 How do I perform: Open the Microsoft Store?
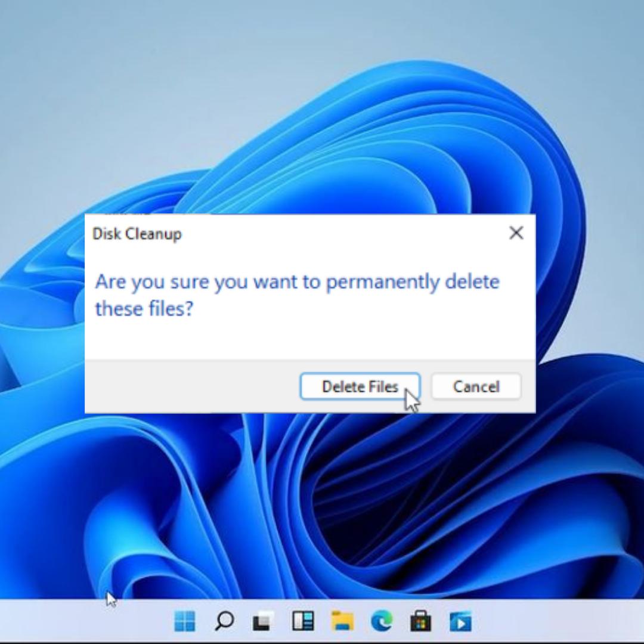tap(421, 622)
